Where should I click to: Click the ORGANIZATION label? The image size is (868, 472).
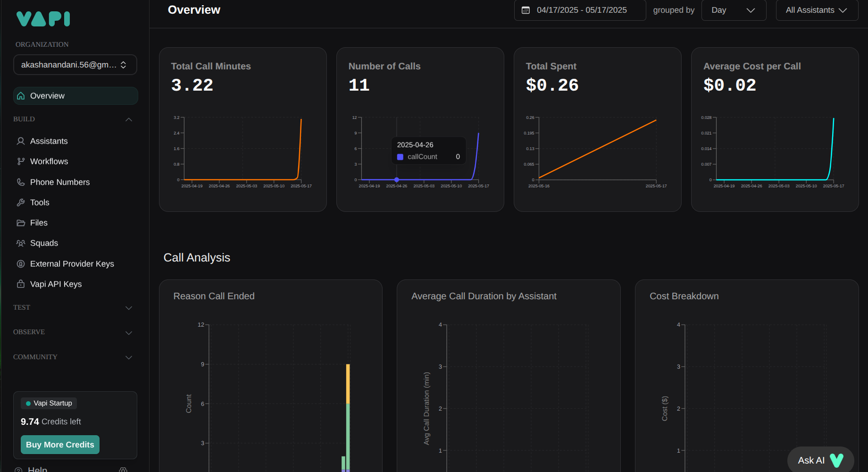tap(42, 44)
